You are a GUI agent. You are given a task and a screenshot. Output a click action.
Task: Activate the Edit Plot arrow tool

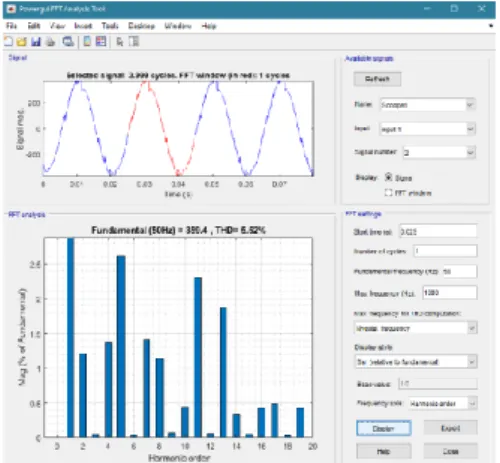pyautogui.click(x=120, y=42)
